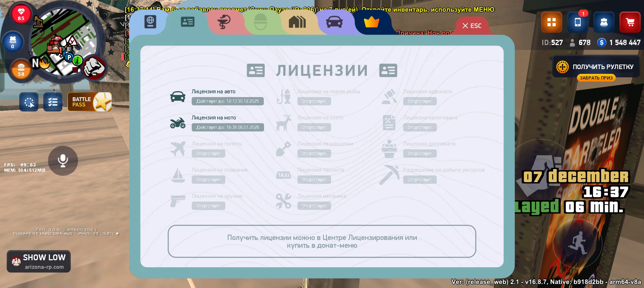Tap the task checklist icon
Screen dimensions: 644x288
(x=53, y=102)
